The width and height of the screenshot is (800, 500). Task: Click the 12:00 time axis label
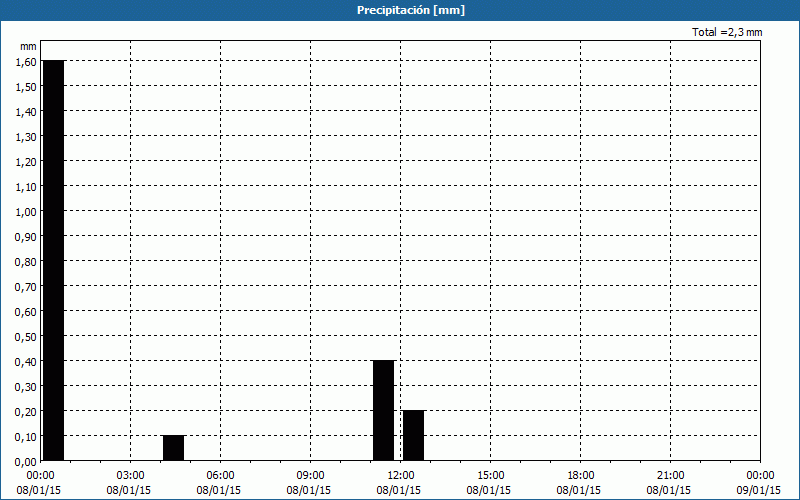[400, 475]
